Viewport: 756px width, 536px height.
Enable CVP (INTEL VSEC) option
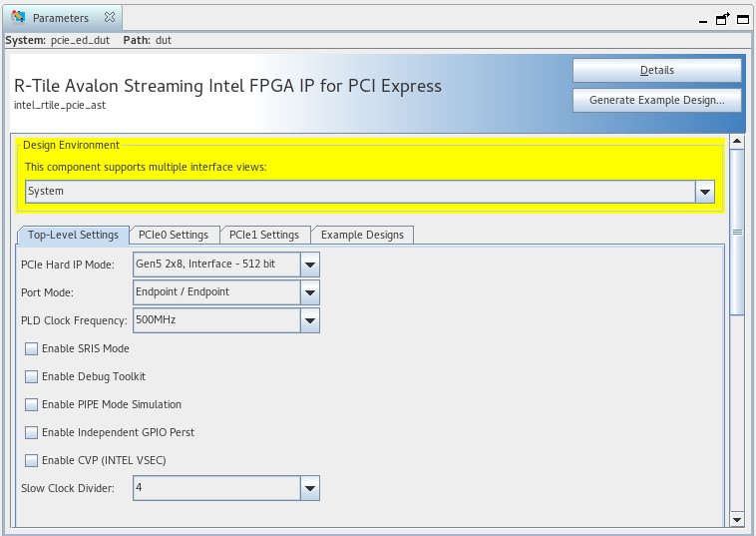point(32,461)
